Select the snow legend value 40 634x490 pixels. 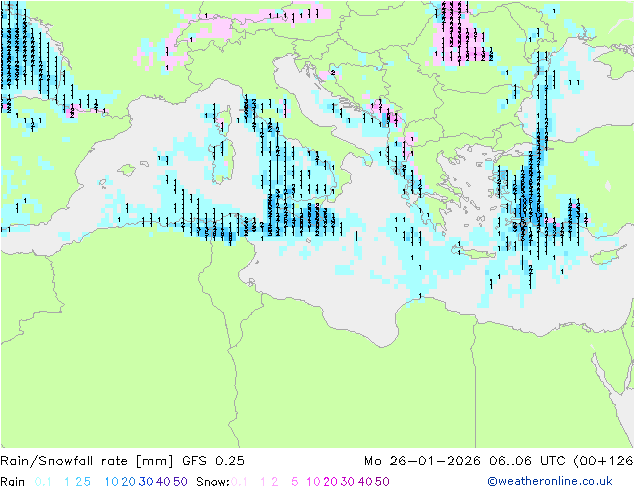coord(365,482)
